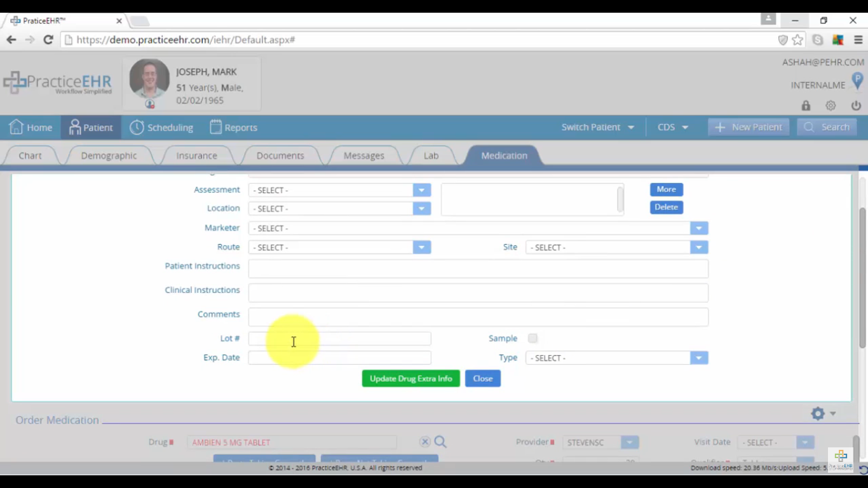Screen dimensions: 868x488
Task: Expand the Type dropdown
Action: pos(698,358)
